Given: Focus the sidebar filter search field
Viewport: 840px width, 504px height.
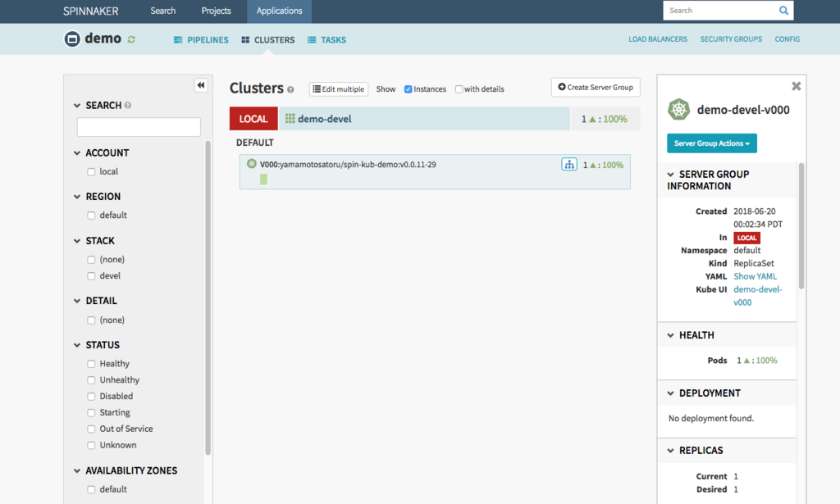Looking at the screenshot, I should [139, 127].
